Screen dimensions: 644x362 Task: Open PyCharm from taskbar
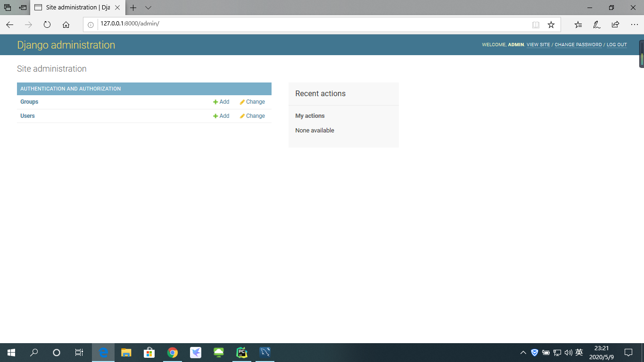[241, 353]
